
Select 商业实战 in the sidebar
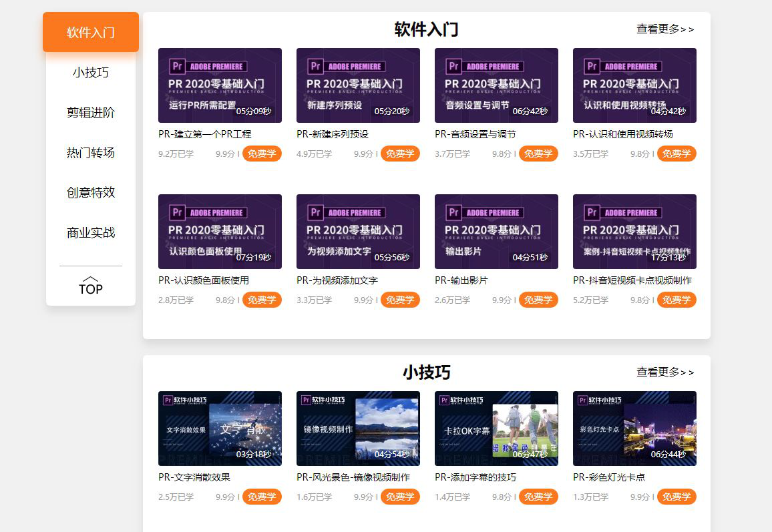click(x=91, y=232)
